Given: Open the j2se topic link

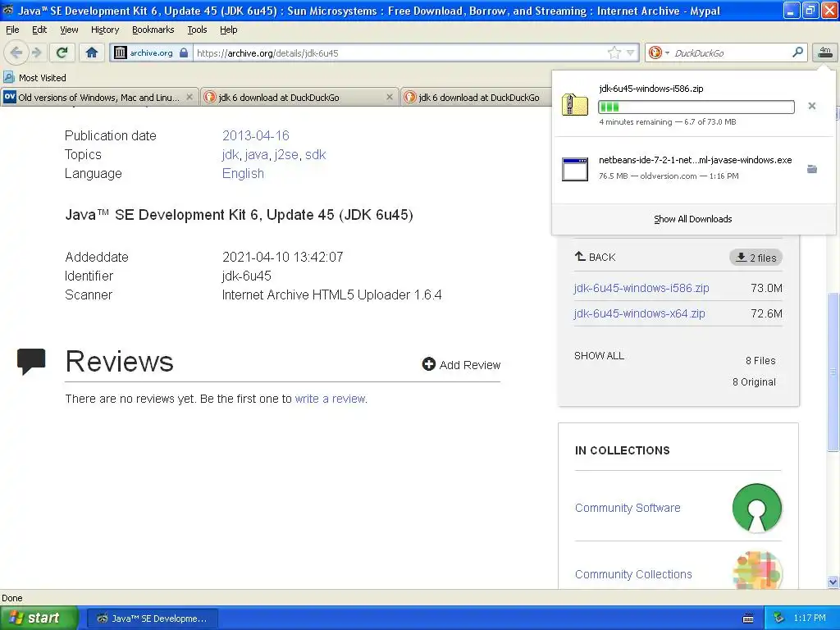Looking at the screenshot, I should (286, 155).
